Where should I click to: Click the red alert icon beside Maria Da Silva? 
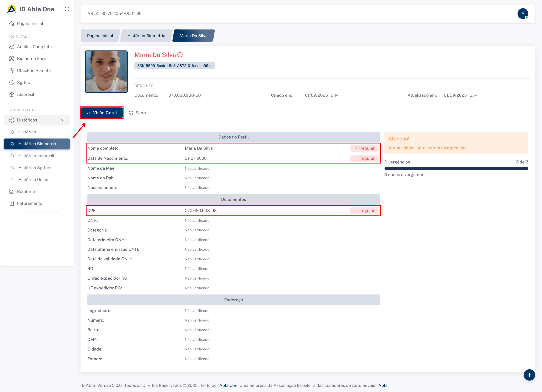click(x=180, y=55)
